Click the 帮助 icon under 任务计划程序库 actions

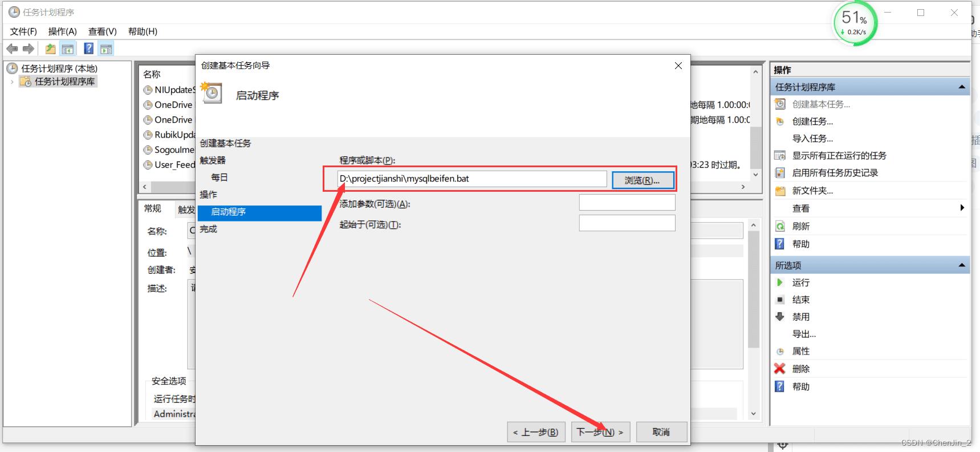pos(780,244)
